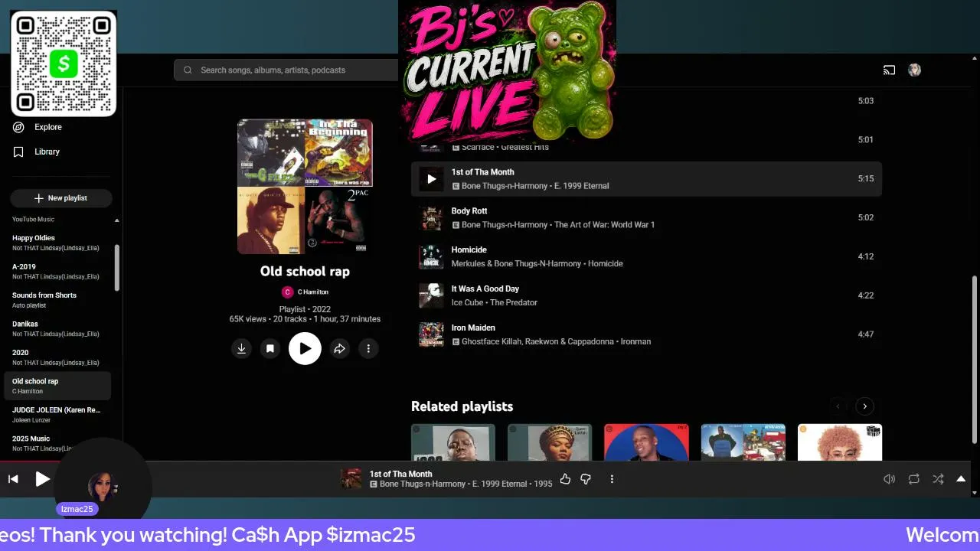Image resolution: width=980 pixels, height=551 pixels.
Task: Click the Explore compass icon
Action: pyautogui.click(x=19, y=127)
